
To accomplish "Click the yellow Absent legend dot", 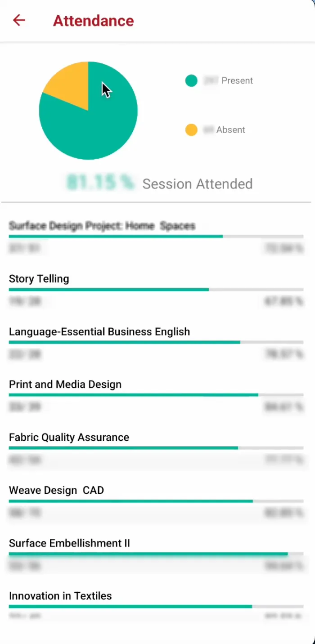I will (191, 130).
